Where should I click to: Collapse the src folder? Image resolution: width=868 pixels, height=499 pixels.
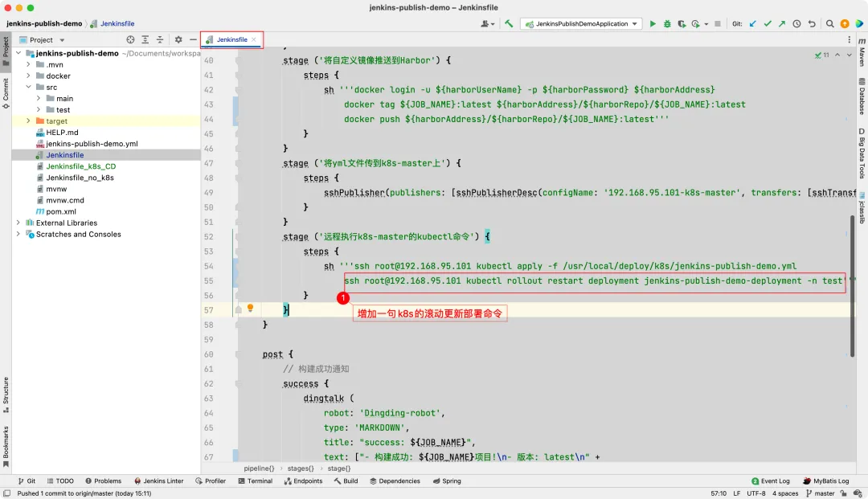(28, 87)
